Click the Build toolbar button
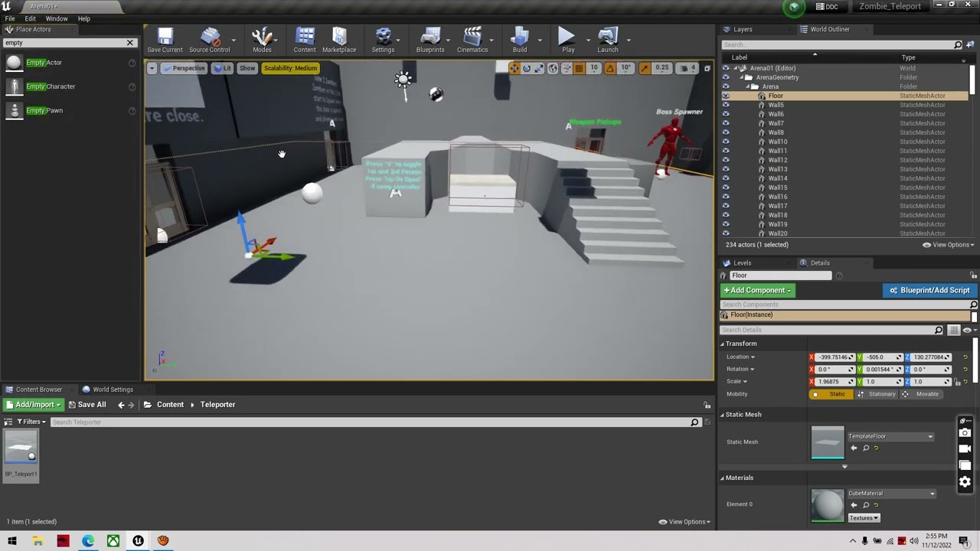Viewport: 980px width, 551px height. point(520,40)
